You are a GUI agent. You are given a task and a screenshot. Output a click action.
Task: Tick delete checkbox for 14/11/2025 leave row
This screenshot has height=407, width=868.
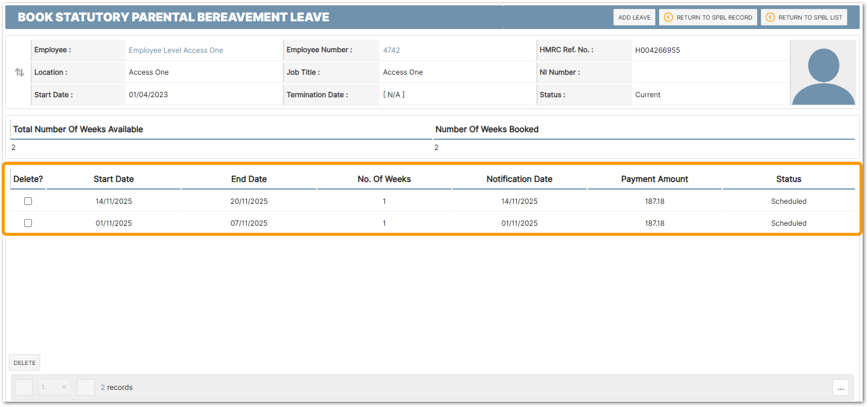(28, 201)
